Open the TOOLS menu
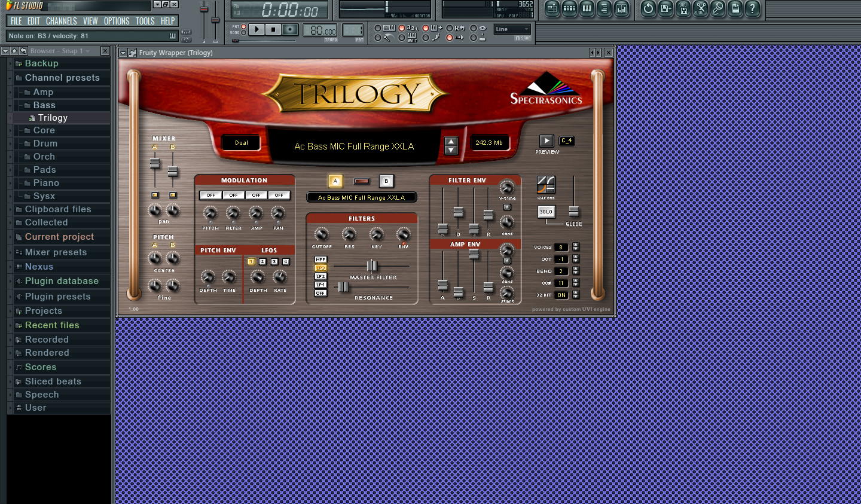The image size is (861, 504). [145, 21]
